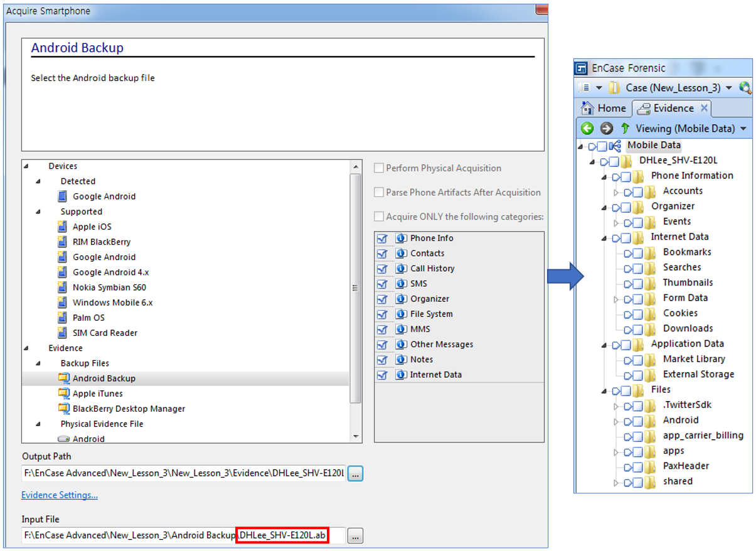The width and height of the screenshot is (756, 551).
Task: Uncheck the File System category
Action: (382, 314)
